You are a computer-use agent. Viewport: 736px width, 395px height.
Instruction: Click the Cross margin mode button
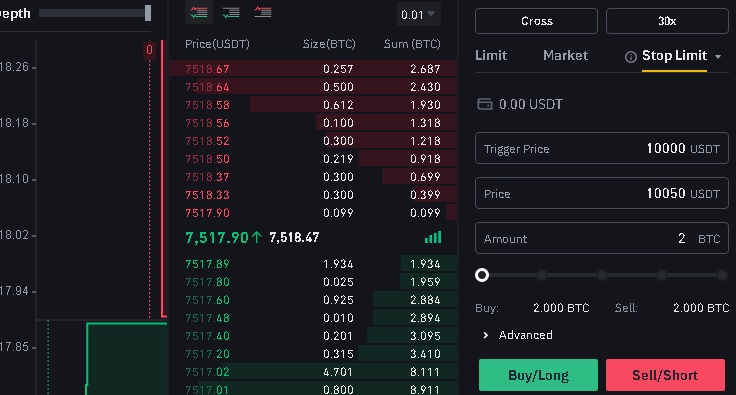[537, 21]
